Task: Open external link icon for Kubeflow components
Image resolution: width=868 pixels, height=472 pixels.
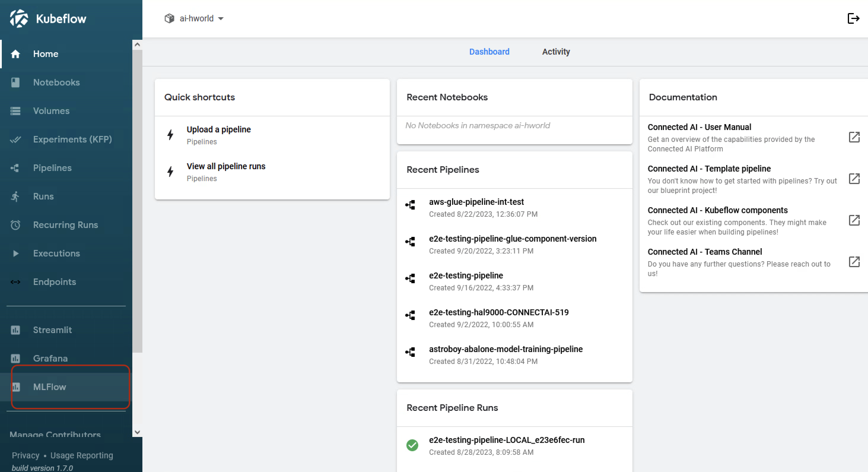Action: point(854,220)
